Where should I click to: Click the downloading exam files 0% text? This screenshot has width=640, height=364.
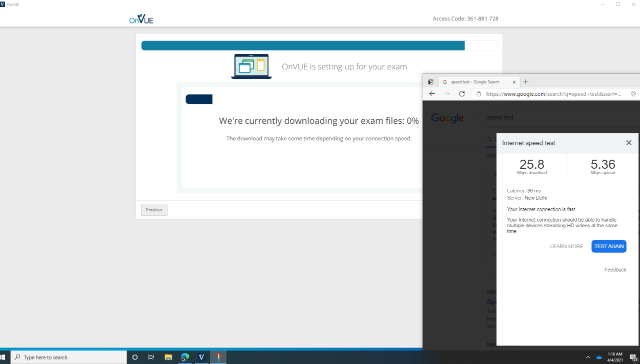[x=319, y=121]
